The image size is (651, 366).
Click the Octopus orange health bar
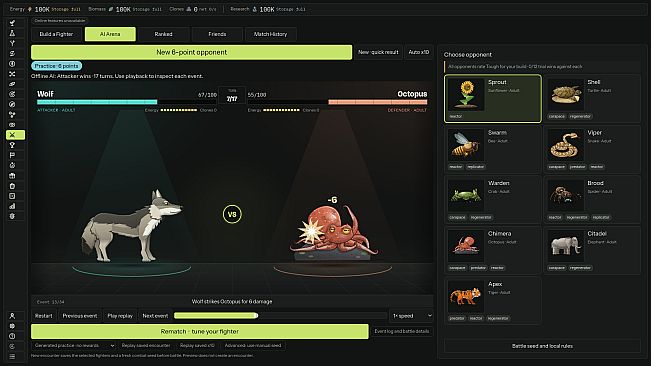[377, 102]
